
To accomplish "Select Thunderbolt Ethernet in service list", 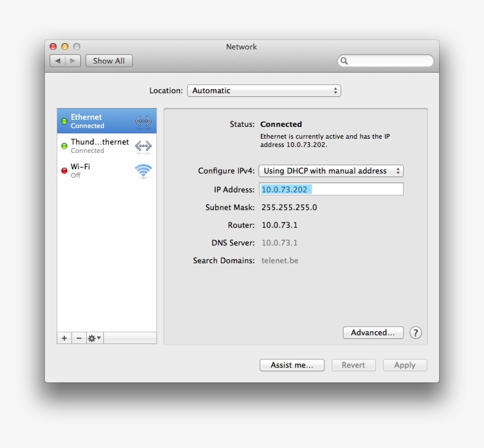I will coord(99,146).
